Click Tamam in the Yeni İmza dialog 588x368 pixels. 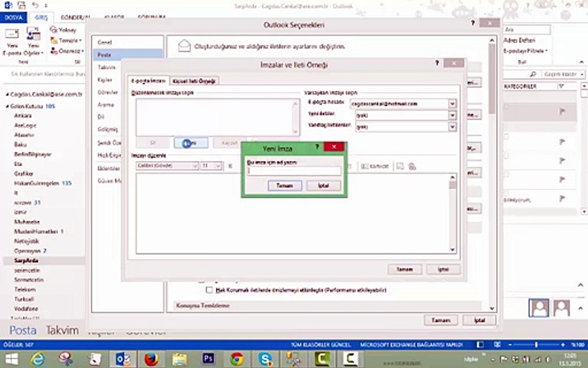285,186
